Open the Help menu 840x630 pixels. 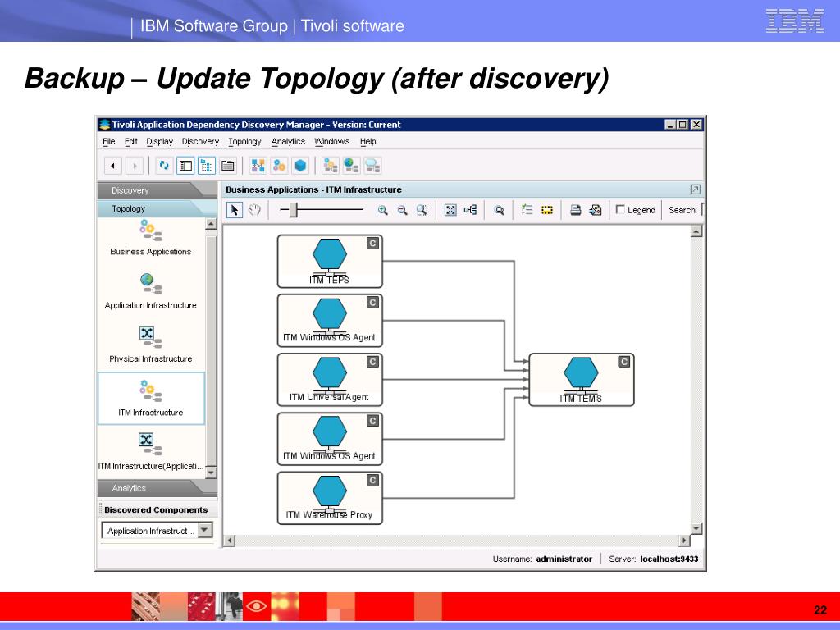click(367, 141)
